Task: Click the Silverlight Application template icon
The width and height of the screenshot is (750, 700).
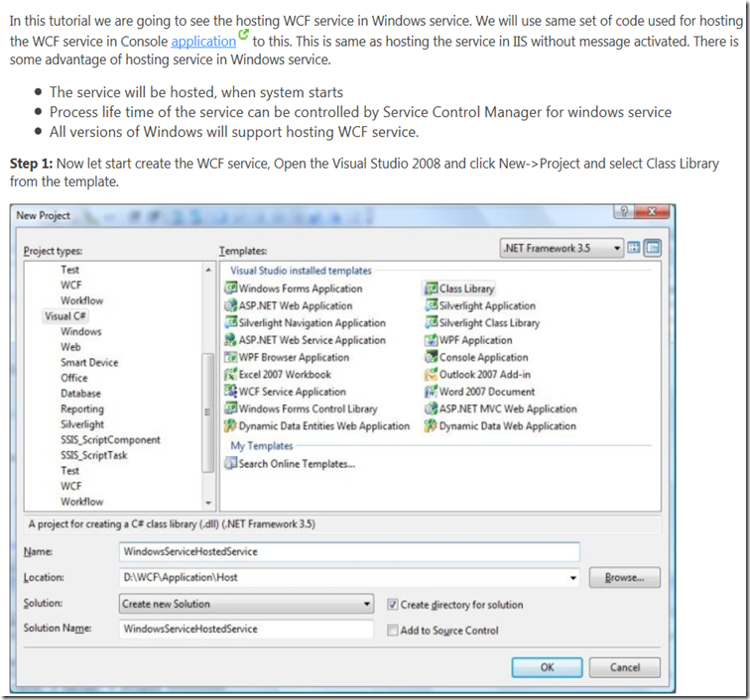Action: (x=432, y=305)
